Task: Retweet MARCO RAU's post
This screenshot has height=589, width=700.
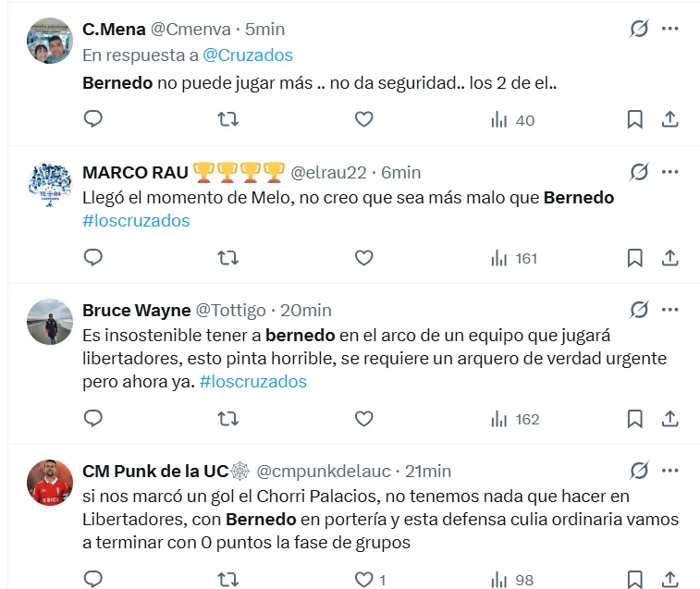Action: click(x=227, y=258)
